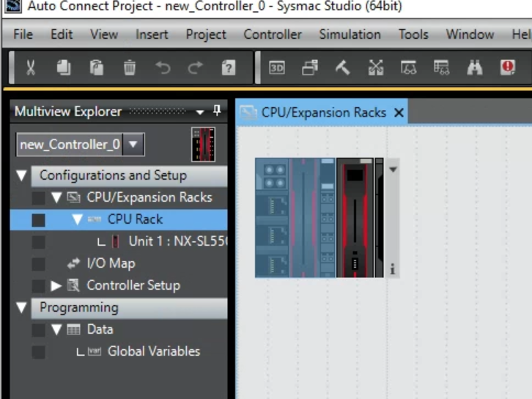The image size is (532, 399).
Task: Toggle the square beside CPU/Expansion Racks
Action: tap(38, 198)
